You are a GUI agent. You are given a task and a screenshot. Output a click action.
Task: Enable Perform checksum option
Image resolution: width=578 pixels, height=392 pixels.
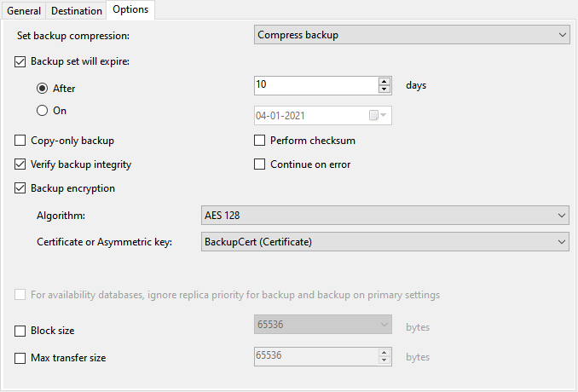pos(260,141)
